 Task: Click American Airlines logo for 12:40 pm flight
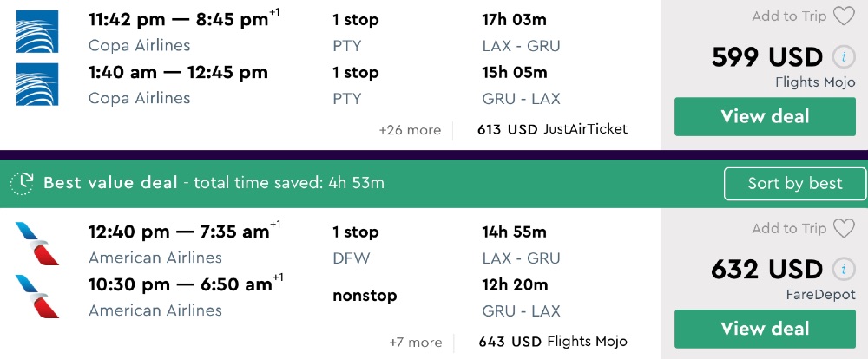point(37,244)
